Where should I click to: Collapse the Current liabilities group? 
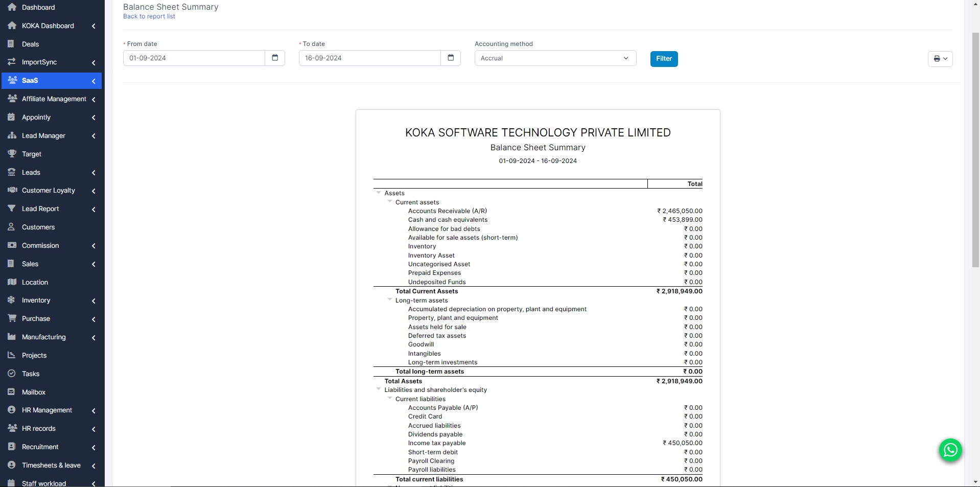click(390, 399)
